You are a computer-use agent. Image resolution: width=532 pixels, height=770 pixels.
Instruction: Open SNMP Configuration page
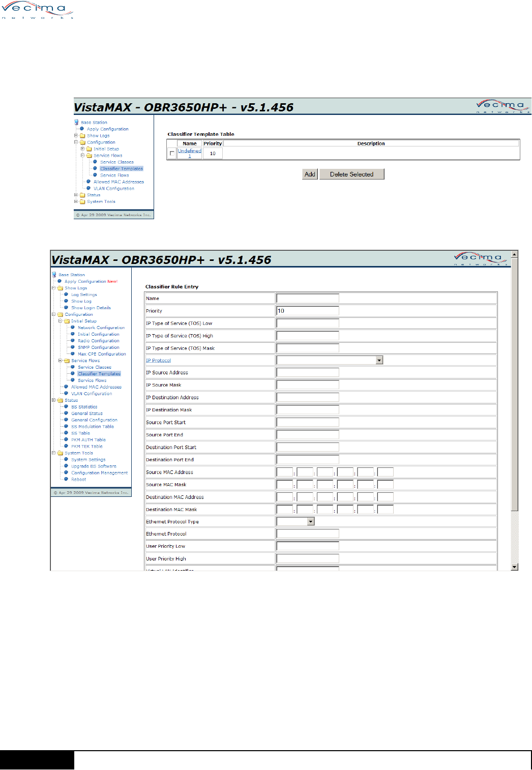pos(99,347)
